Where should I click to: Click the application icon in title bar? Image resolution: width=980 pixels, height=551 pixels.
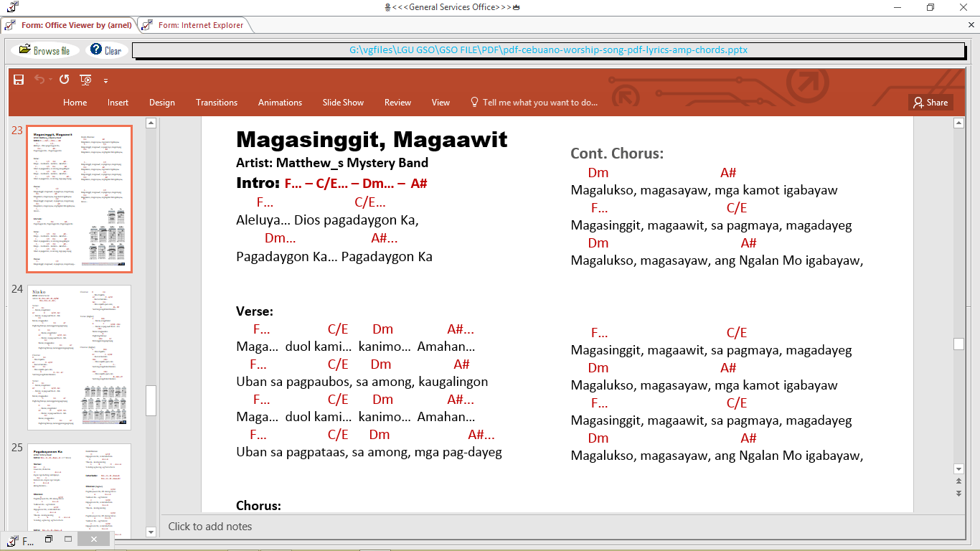[x=13, y=7]
